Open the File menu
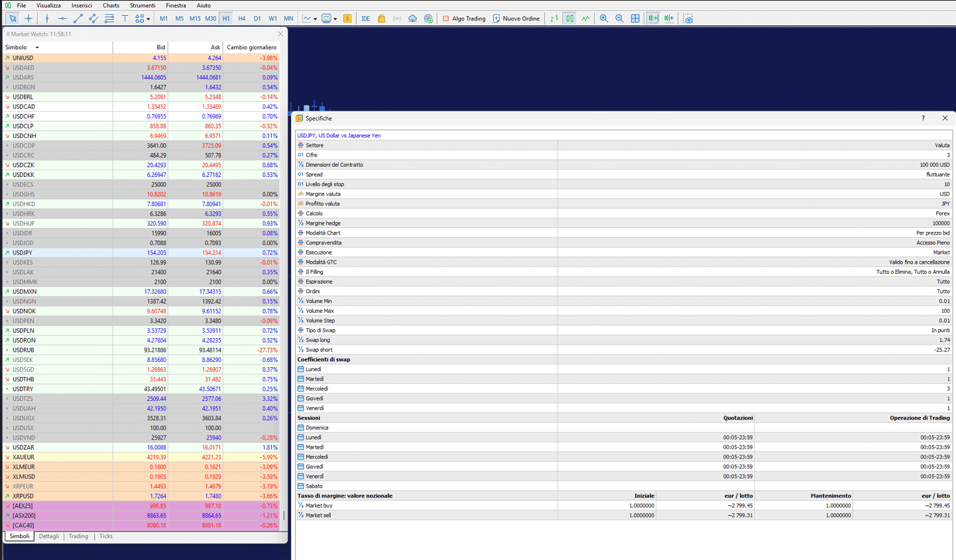Screen dimensions: 956x560 21,5
